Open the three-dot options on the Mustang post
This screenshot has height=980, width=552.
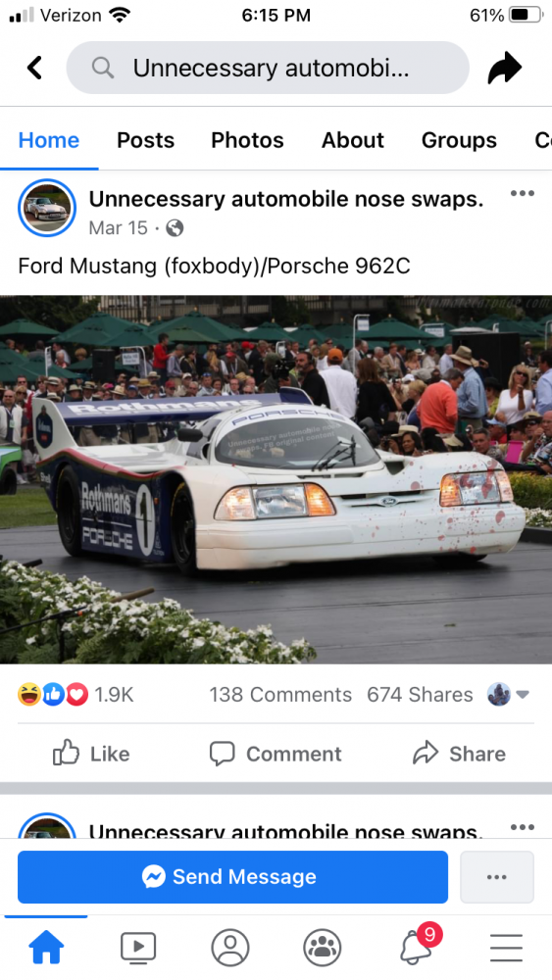[x=522, y=193]
